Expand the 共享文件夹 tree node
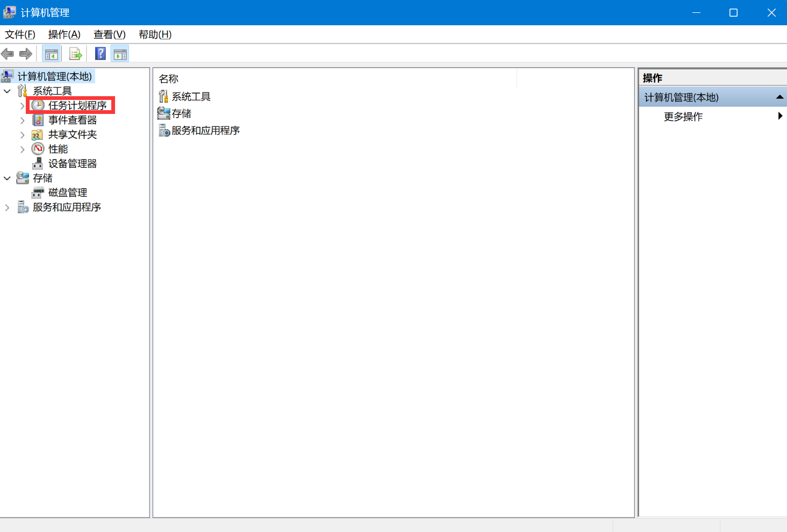 tap(22, 135)
